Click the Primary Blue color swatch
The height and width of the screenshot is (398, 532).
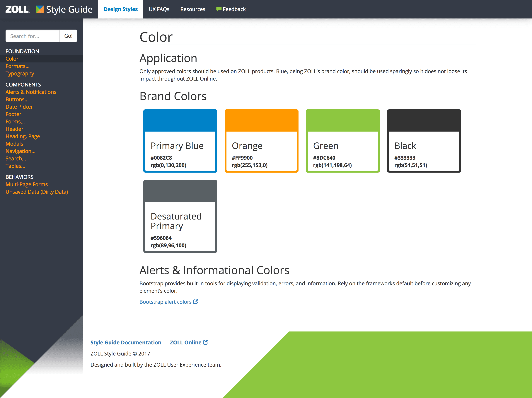point(180,141)
